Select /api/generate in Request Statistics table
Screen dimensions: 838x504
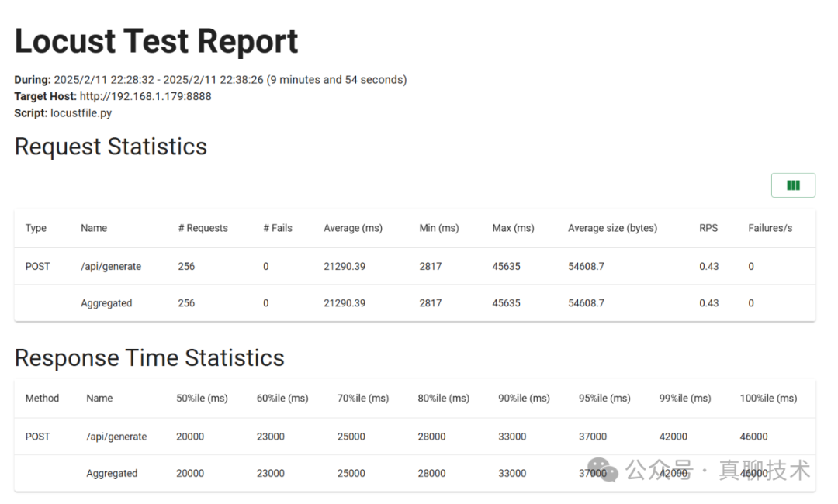(x=111, y=266)
